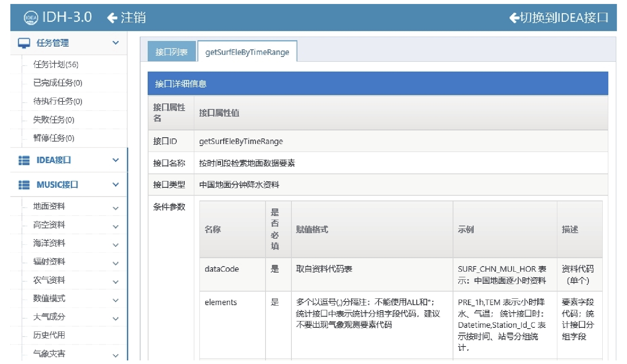The height and width of the screenshot is (364, 627).
Task: Select 农气资料 in sidebar
Action: pyautogui.click(x=49, y=280)
